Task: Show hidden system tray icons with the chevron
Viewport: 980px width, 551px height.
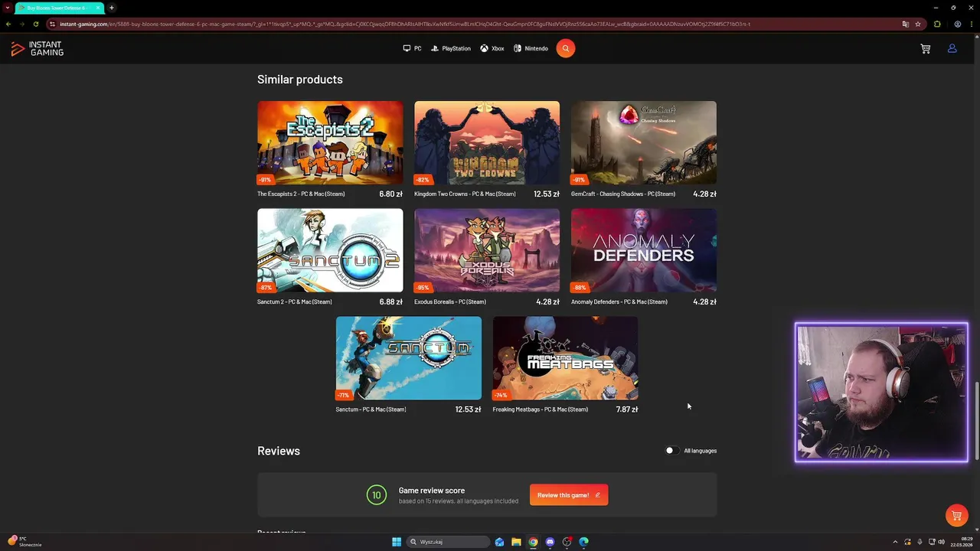Action: (895, 542)
